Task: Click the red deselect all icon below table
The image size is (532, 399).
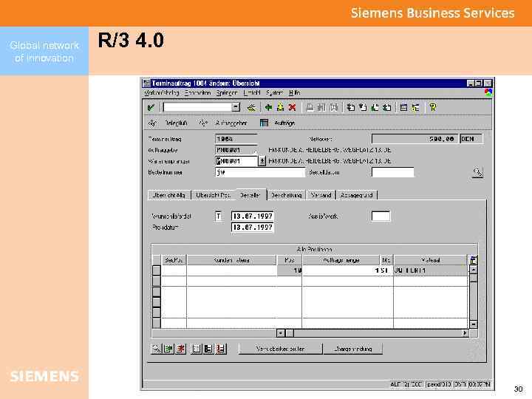Action: (220, 349)
